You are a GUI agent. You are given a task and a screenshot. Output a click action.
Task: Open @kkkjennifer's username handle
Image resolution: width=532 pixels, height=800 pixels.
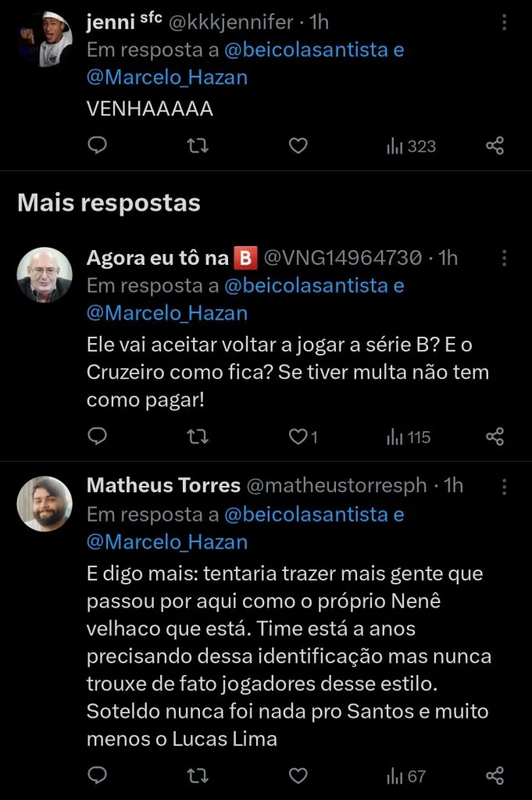click(x=229, y=20)
